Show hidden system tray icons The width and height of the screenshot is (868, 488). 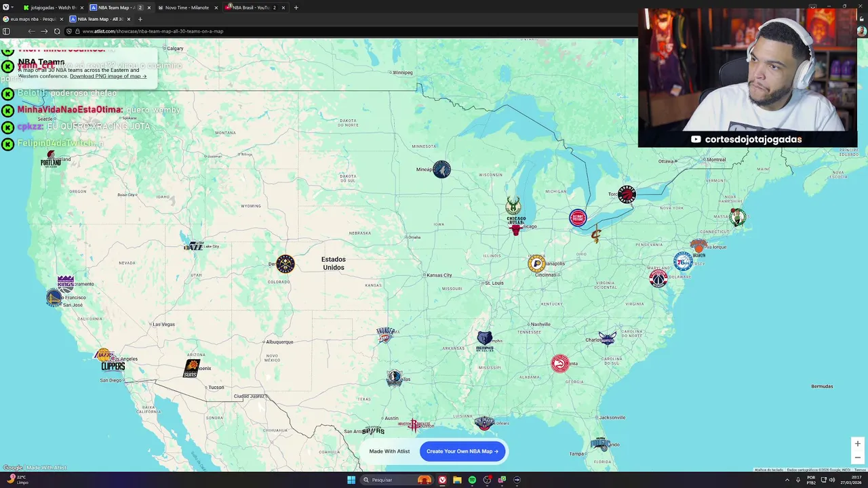pyautogui.click(x=787, y=480)
